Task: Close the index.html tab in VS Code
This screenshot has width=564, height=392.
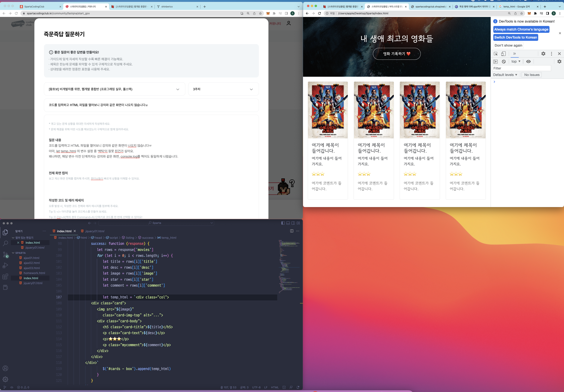Action: [x=75, y=231]
